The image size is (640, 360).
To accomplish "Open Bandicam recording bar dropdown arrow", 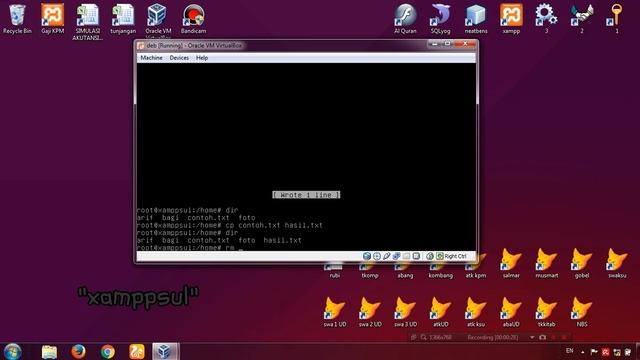I will point(532,338).
